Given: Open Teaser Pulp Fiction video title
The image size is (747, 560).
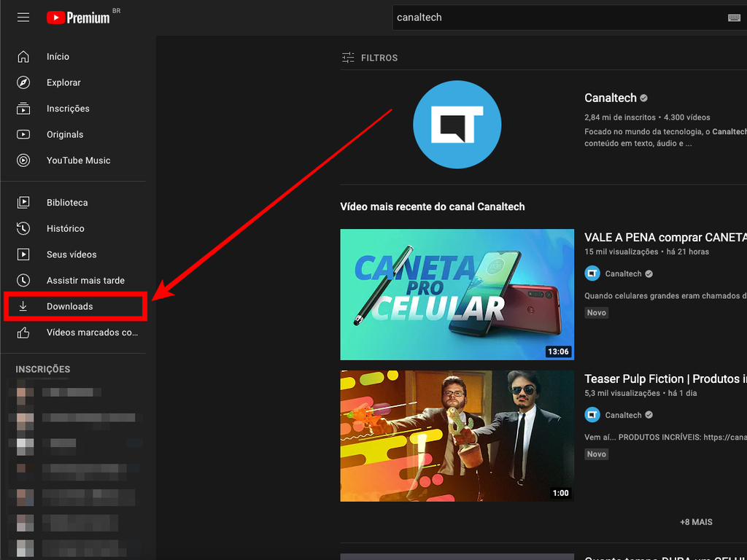Looking at the screenshot, I should 665,378.
